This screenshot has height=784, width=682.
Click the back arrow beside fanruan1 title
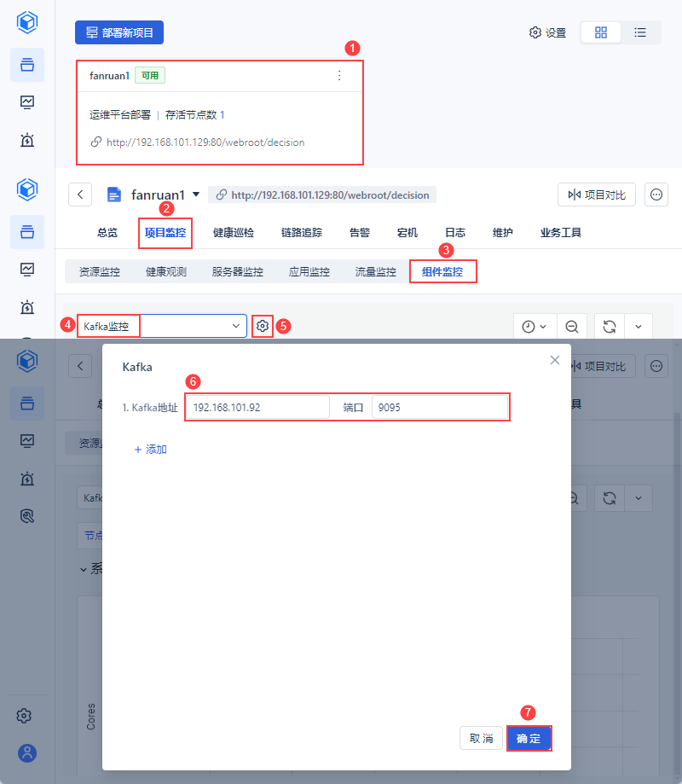80,195
